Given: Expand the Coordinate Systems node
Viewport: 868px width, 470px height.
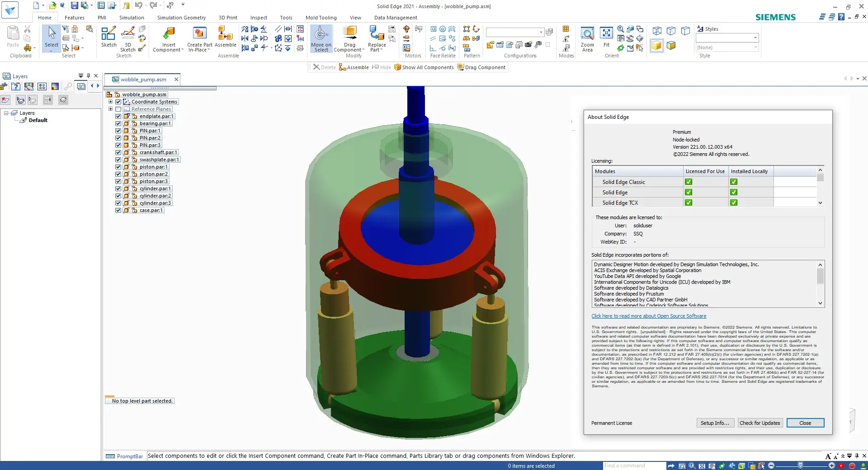Looking at the screenshot, I should point(110,102).
